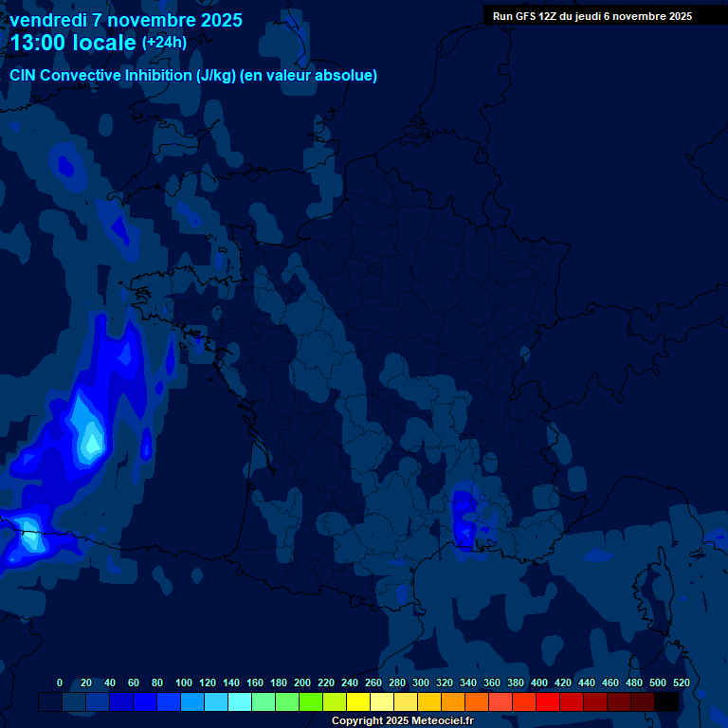This screenshot has height=728, width=728.
Task: Click the brightest CIN peak over the Atlantic
Action: 91,438
